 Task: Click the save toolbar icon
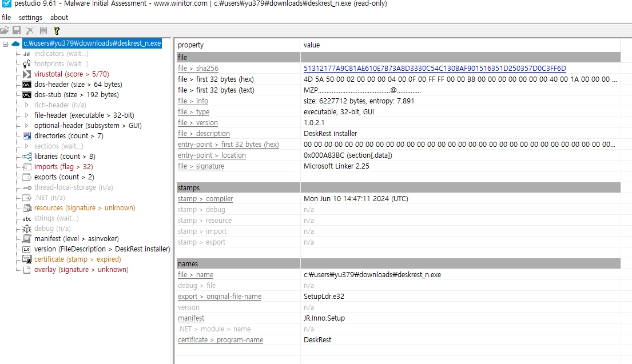click(17, 30)
